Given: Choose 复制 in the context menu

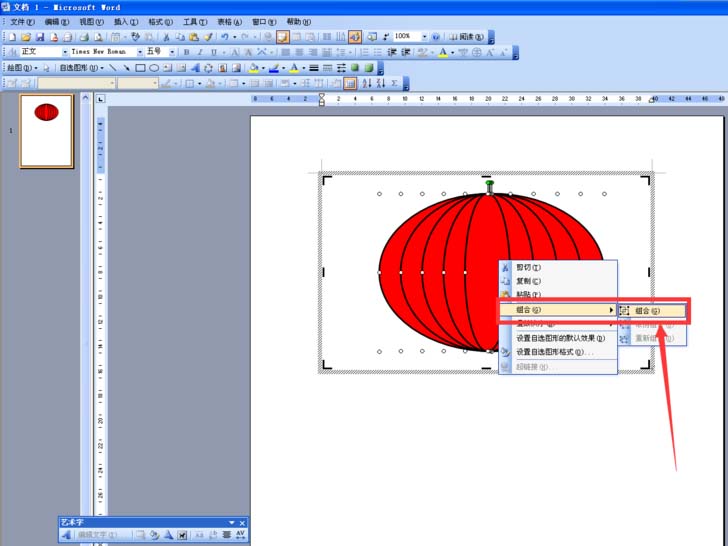Looking at the screenshot, I should (558, 281).
